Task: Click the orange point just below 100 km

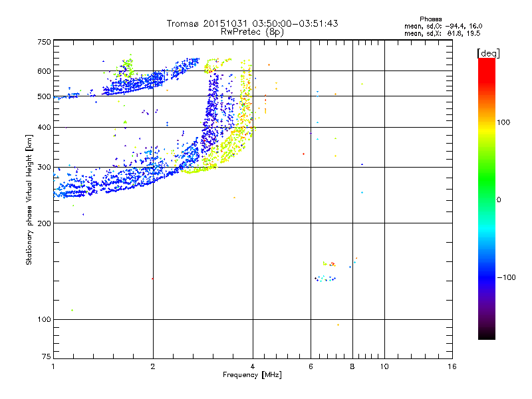Action: click(338, 325)
